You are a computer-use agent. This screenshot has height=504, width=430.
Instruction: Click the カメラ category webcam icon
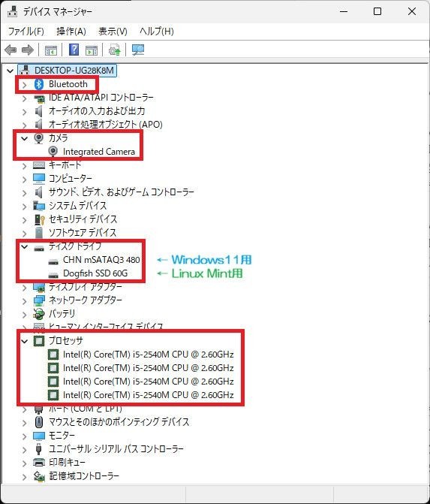pos(39,138)
